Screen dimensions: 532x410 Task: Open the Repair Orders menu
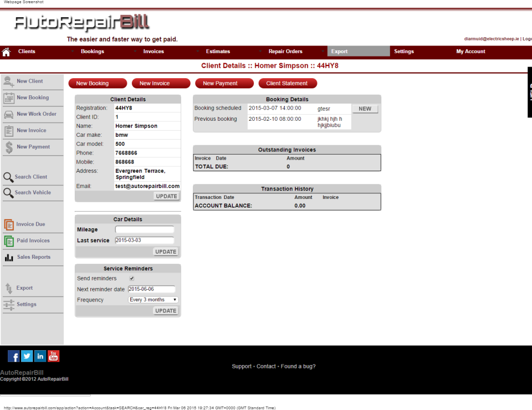(x=285, y=51)
